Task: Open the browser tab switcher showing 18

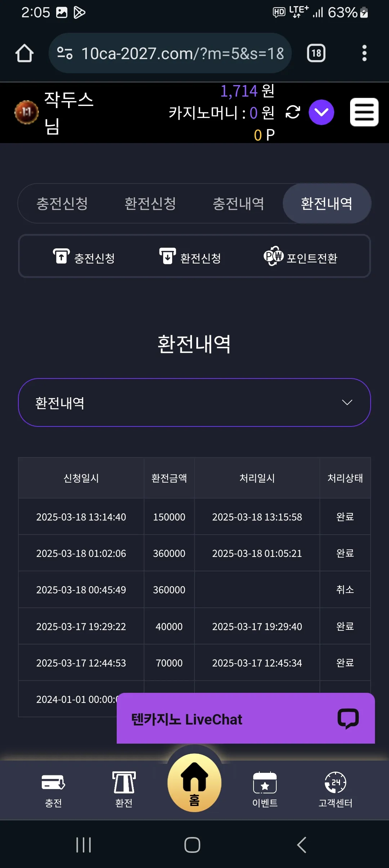Action: click(316, 53)
